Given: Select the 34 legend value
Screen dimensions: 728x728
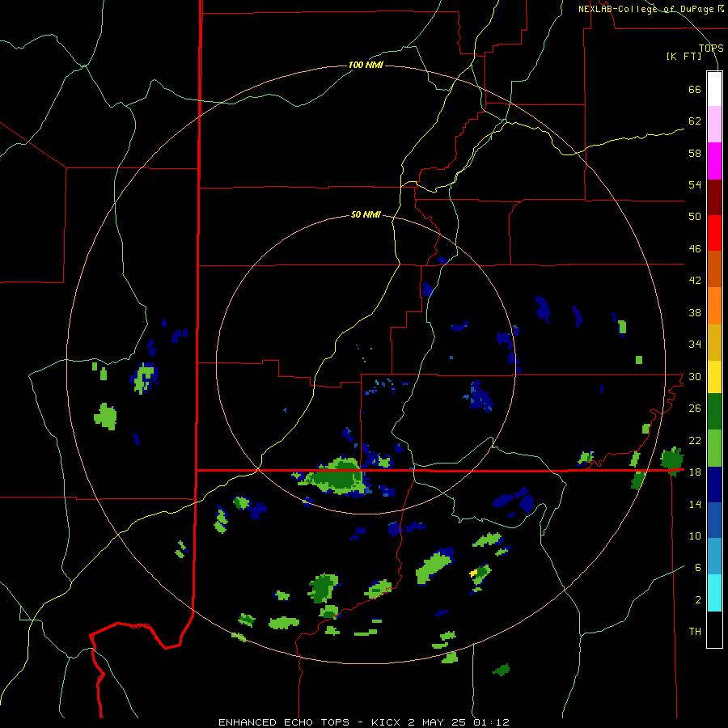Looking at the screenshot, I should 695,345.
